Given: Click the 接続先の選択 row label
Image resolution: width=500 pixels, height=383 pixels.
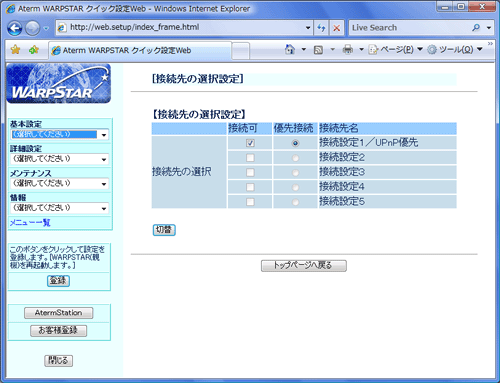Looking at the screenshot, I should tap(182, 172).
